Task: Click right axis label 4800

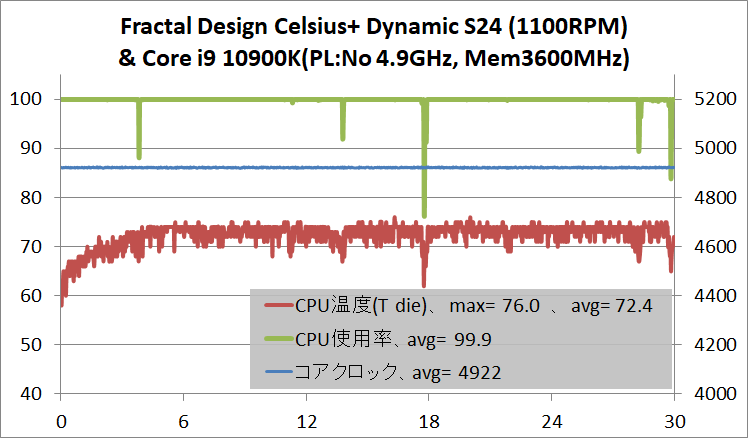Action: 715,198
